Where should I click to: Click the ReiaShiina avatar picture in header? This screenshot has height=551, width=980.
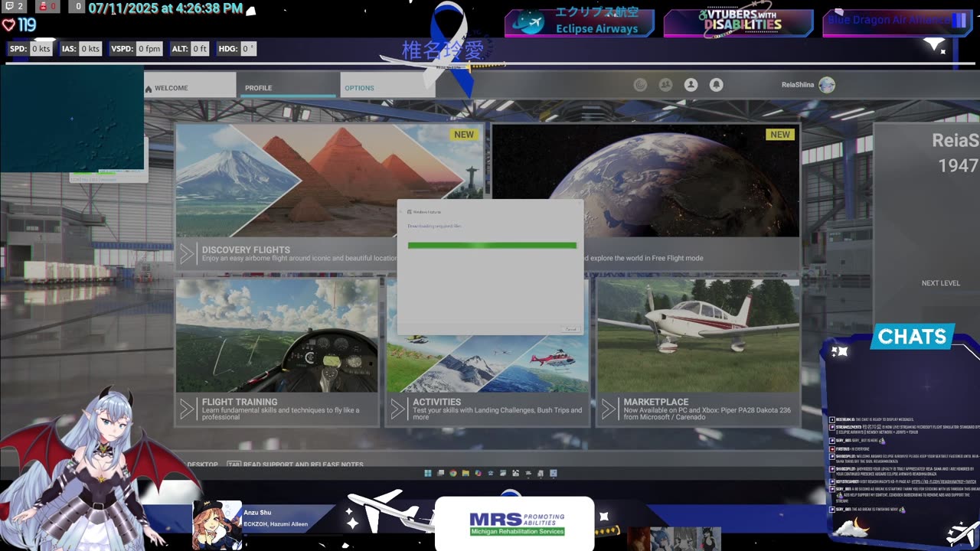point(827,85)
